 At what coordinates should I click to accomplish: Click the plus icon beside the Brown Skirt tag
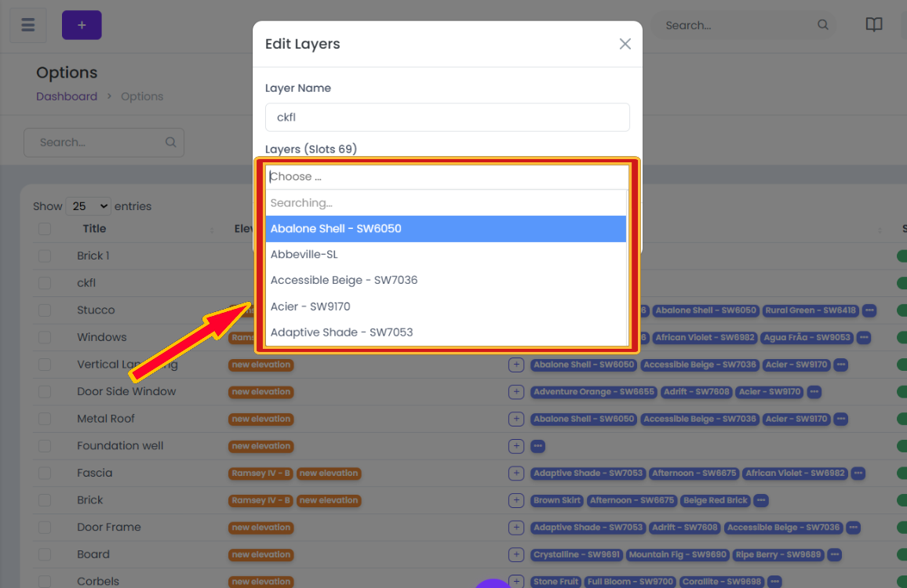click(516, 501)
